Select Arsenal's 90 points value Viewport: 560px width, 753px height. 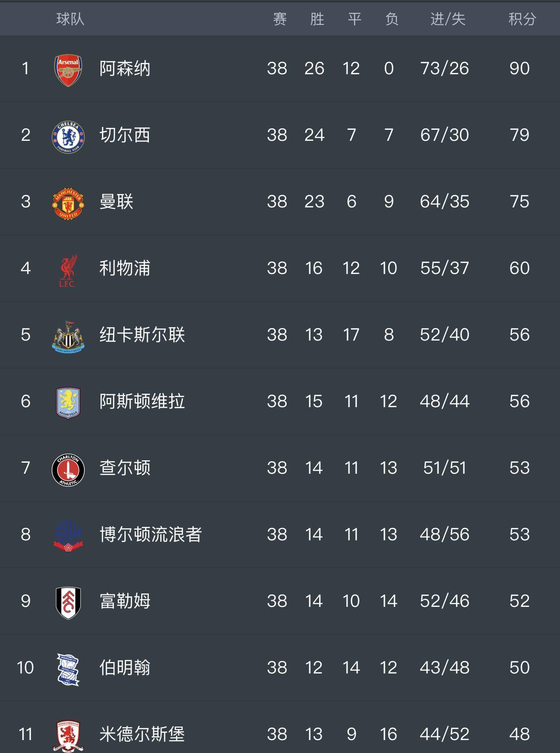click(x=519, y=68)
